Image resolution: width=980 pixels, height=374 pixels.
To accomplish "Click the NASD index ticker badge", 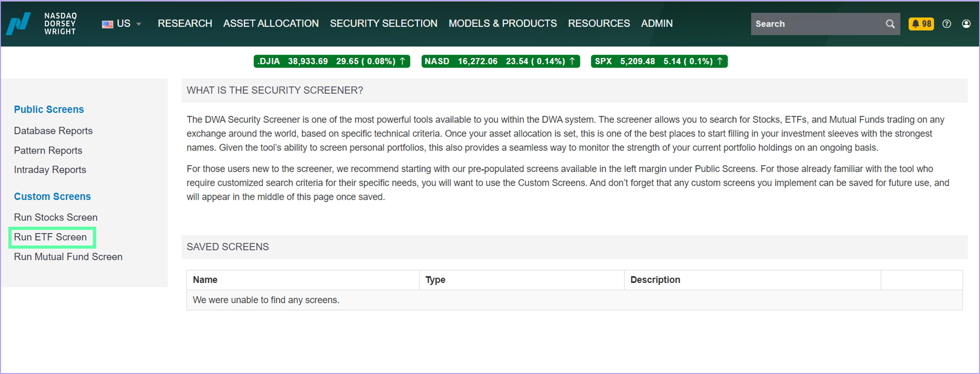I will click(501, 61).
